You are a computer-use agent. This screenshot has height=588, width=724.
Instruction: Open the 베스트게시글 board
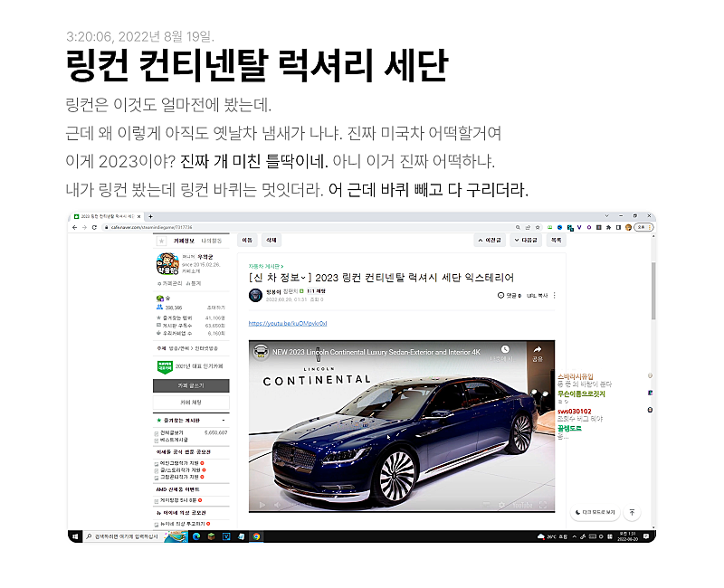[174, 440]
